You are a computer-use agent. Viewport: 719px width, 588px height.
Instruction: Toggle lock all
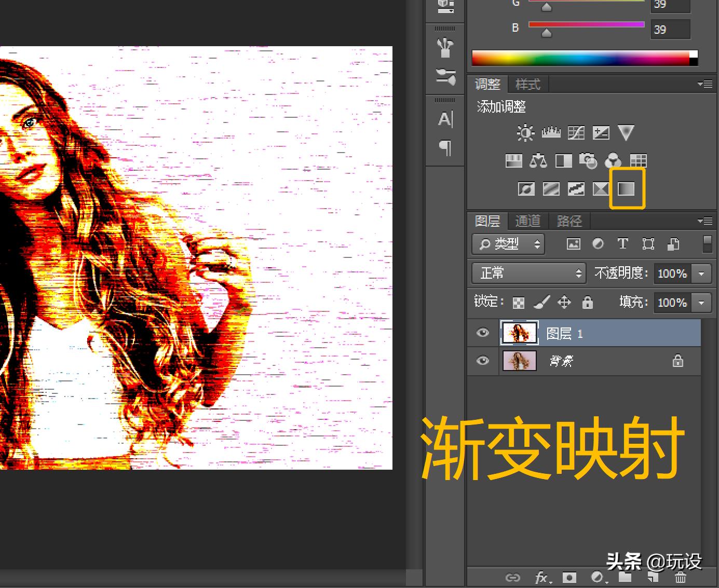(x=587, y=302)
